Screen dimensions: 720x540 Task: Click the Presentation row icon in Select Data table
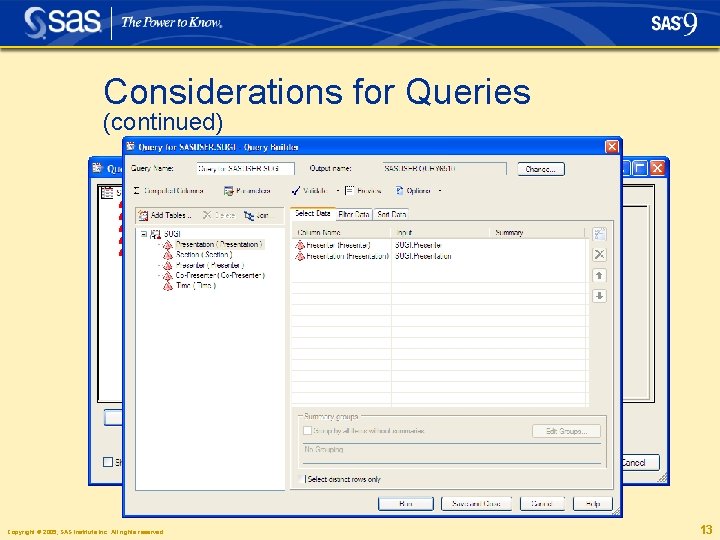[300, 256]
